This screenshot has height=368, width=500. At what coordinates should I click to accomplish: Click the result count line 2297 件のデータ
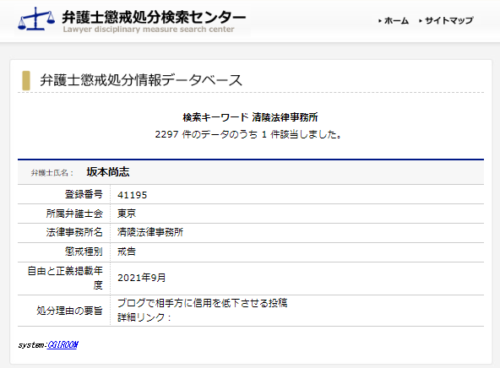[248, 135]
